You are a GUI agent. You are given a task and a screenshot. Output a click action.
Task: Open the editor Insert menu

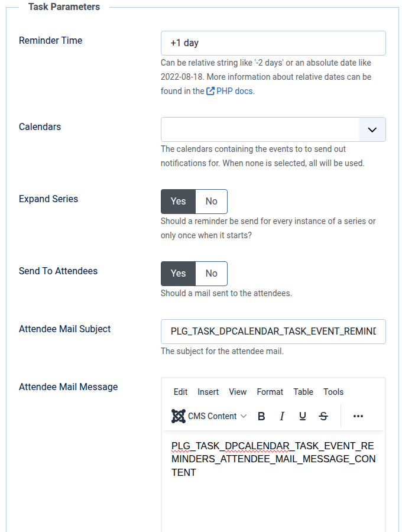pyautogui.click(x=208, y=392)
